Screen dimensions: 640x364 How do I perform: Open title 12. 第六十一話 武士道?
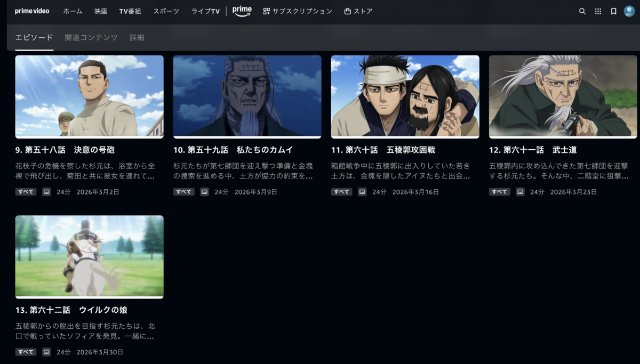coord(533,150)
